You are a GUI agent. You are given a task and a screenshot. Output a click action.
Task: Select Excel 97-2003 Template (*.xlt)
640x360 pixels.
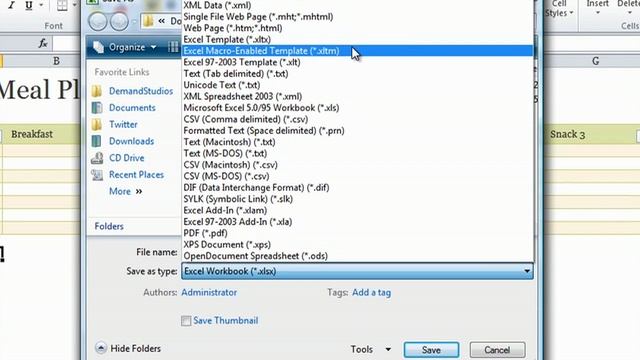coord(357,62)
